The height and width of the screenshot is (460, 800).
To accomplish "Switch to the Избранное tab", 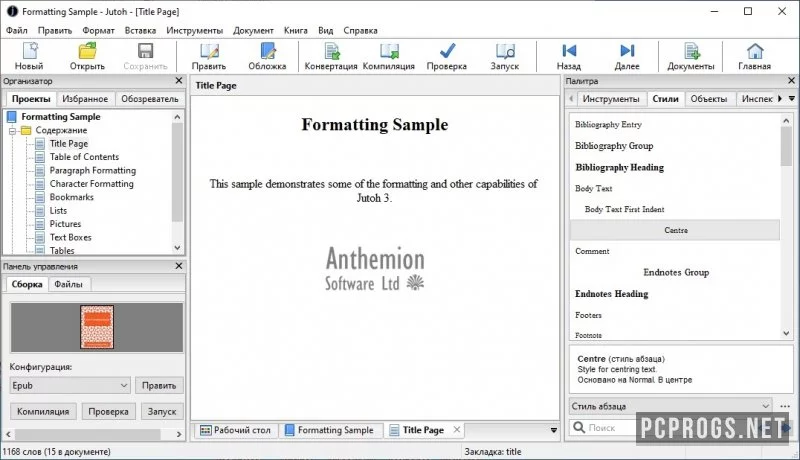I will 85,99.
